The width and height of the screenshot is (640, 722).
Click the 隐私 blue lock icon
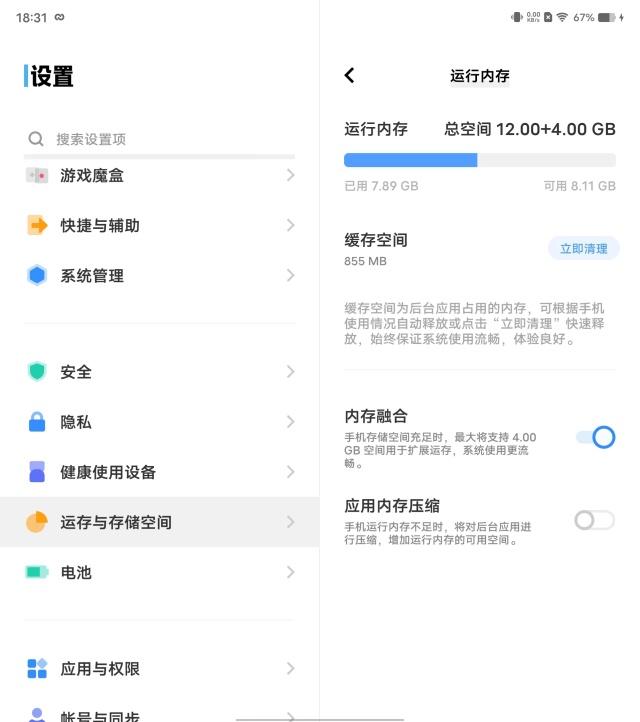(x=37, y=422)
